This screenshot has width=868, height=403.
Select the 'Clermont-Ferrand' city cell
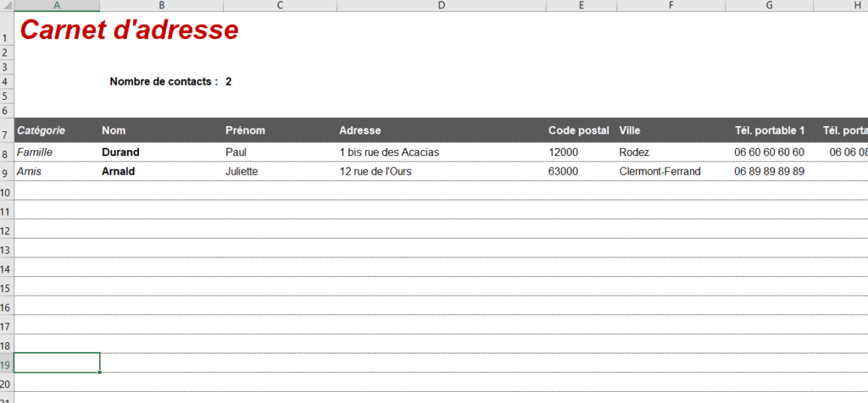pos(671,172)
